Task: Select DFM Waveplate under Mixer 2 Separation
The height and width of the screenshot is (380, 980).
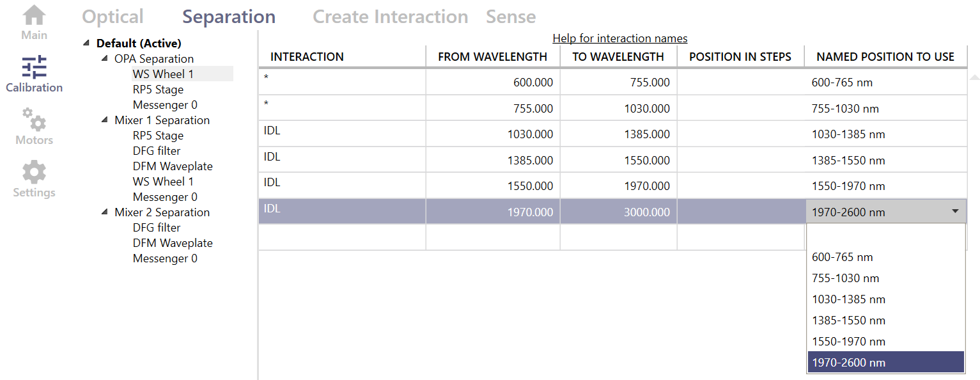Action: [172, 243]
